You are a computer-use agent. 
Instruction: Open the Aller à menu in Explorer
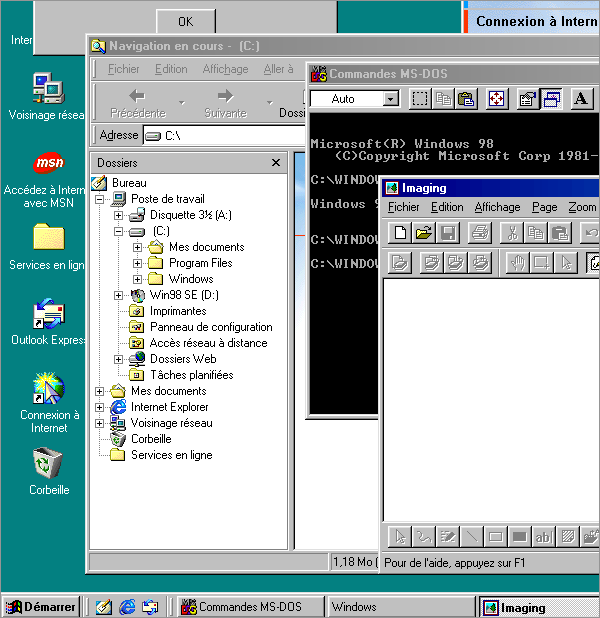278,69
